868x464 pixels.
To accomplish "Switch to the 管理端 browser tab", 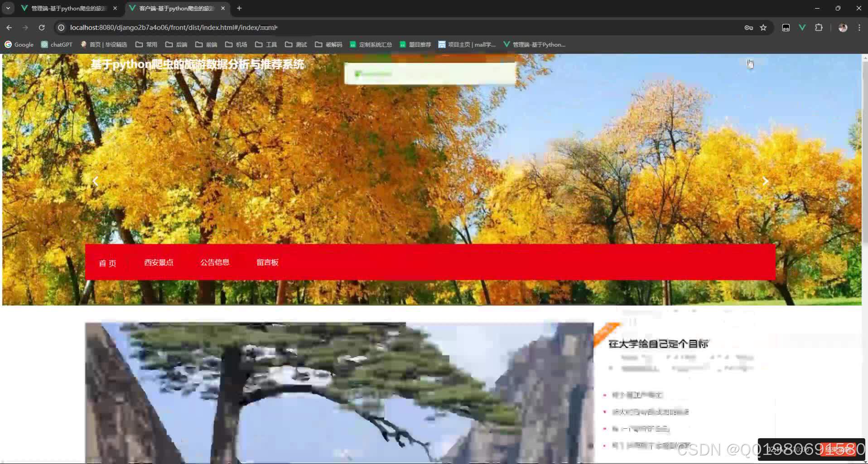I will click(x=68, y=8).
